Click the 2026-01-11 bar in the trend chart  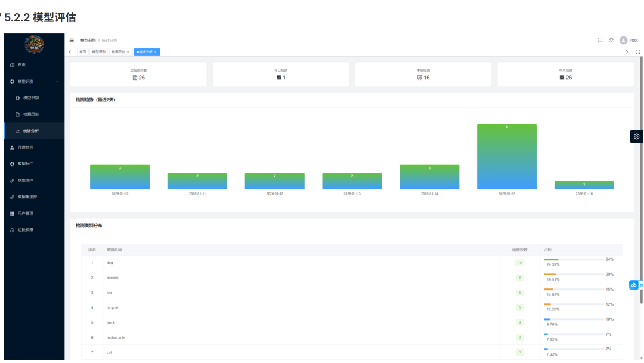tap(197, 181)
